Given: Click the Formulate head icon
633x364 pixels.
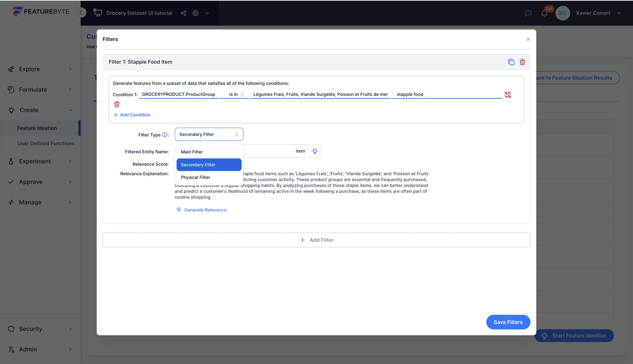Looking at the screenshot, I should point(11,89).
